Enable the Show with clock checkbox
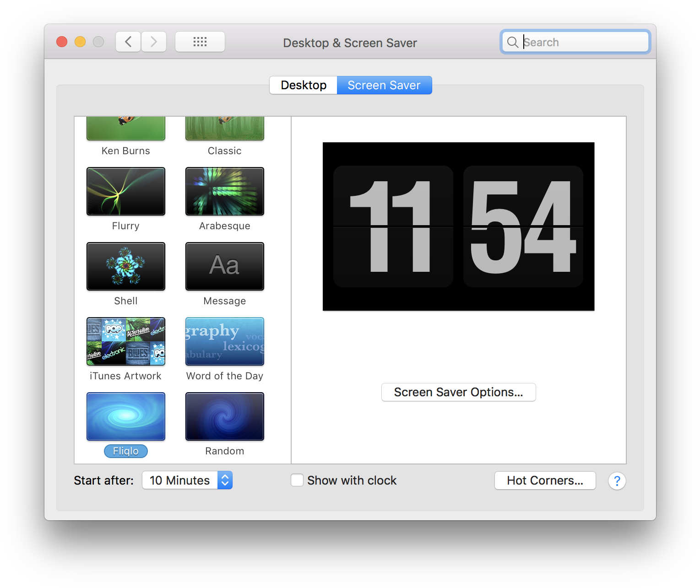Viewport: 700px width, 588px height. 297,480
